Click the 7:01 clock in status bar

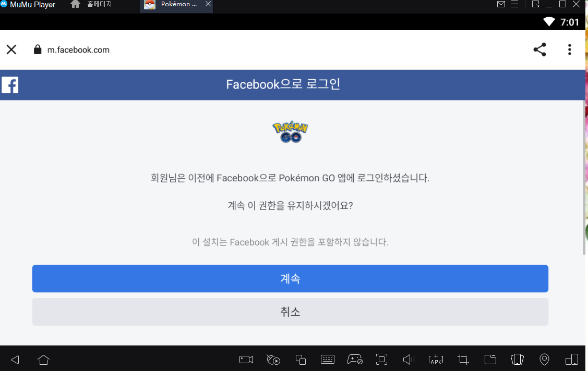coord(570,22)
